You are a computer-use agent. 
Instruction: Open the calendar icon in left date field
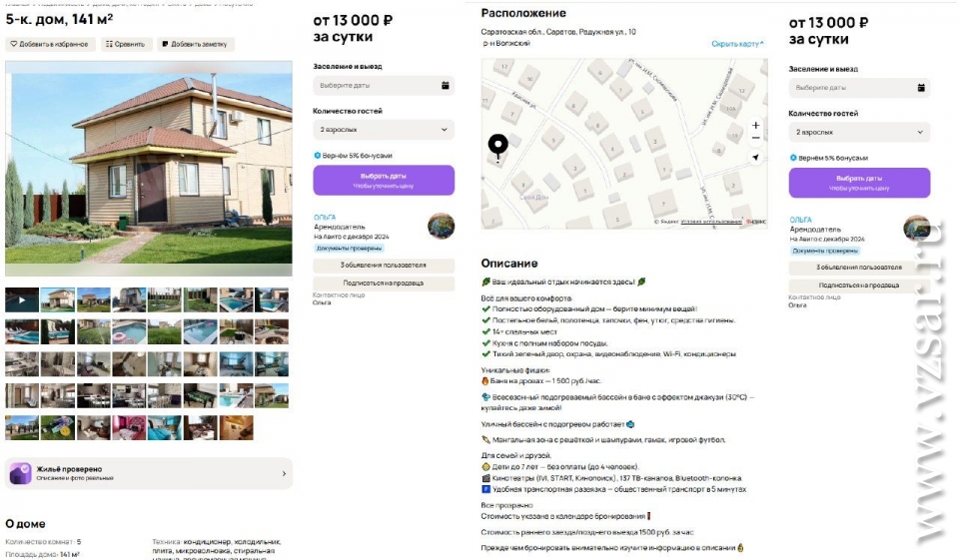point(446,86)
